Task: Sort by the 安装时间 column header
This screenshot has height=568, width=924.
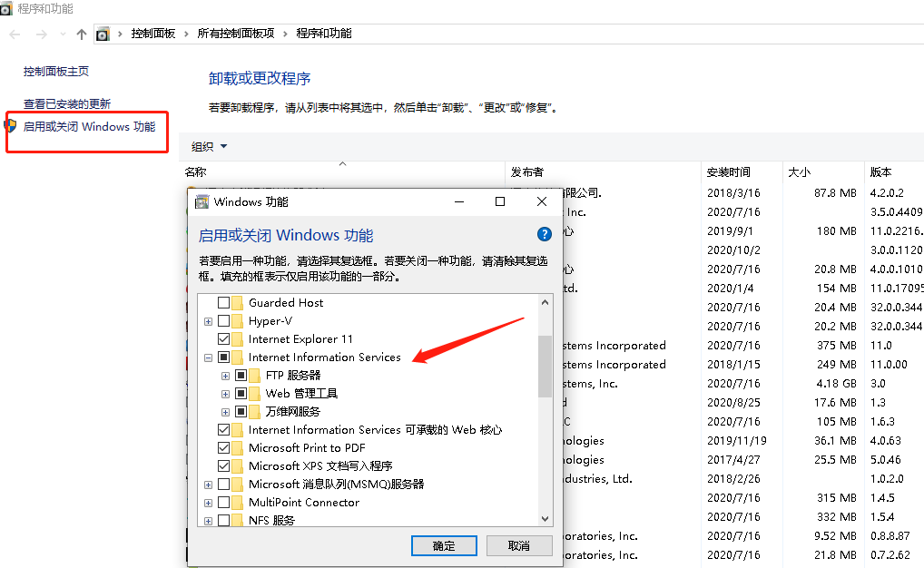Action: pos(742,171)
